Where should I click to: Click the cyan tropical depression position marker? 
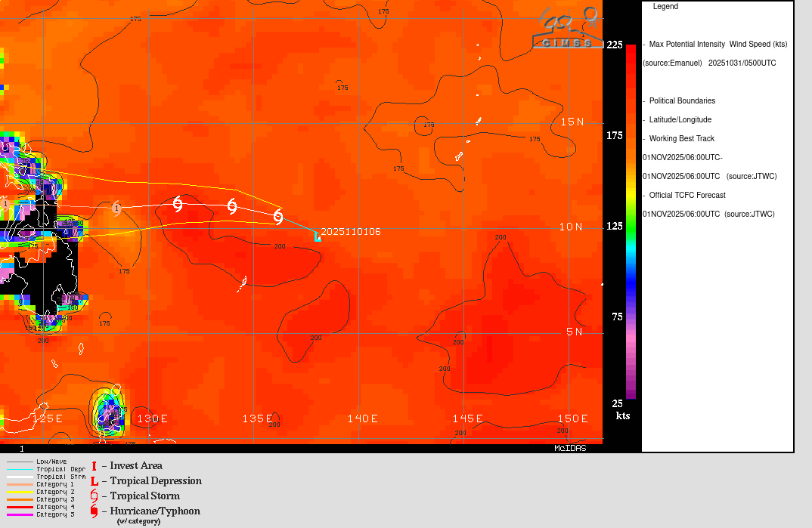tap(318, 236)
